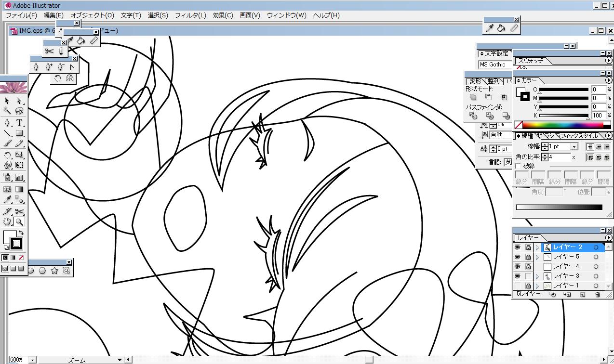Select the Pencil tool

coord(19,143)
